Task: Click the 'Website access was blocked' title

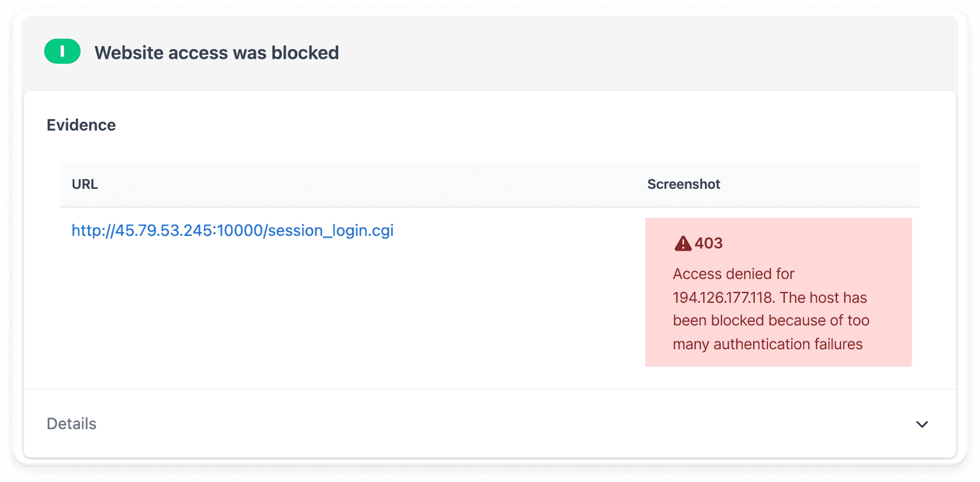Action: pos(216,52)
